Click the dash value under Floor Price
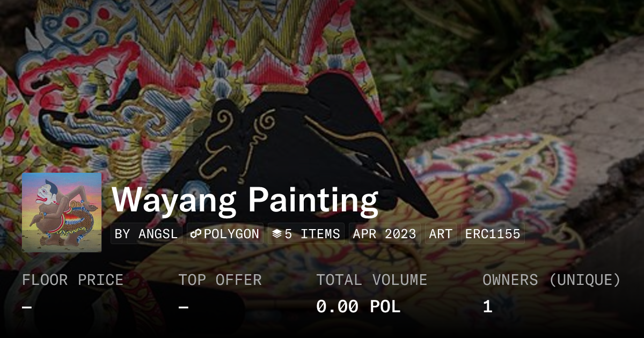 (x=27, y=307)
